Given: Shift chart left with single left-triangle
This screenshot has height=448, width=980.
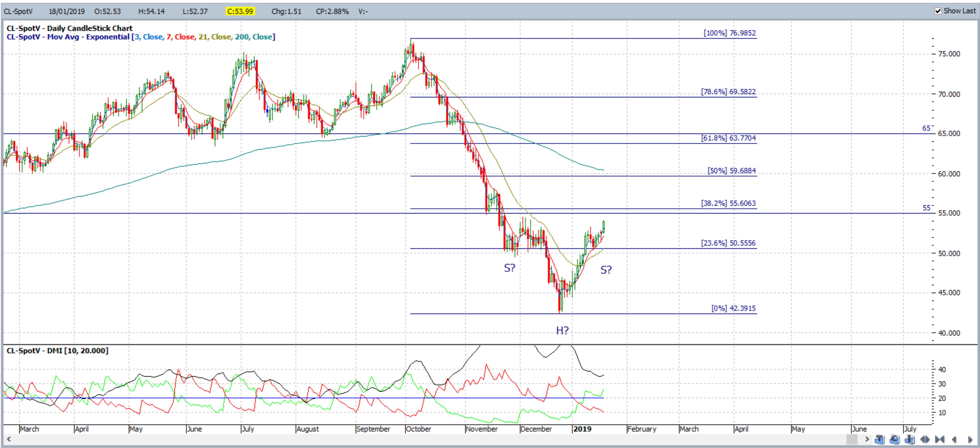Looking at the screenshot, I should click(x=954, y=439).
